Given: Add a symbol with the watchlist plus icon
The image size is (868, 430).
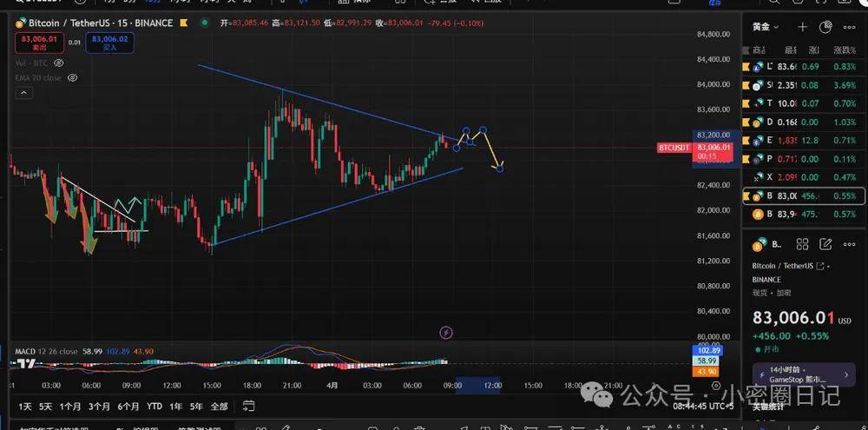Looking at the screenshot, I should tap(803, 28).
